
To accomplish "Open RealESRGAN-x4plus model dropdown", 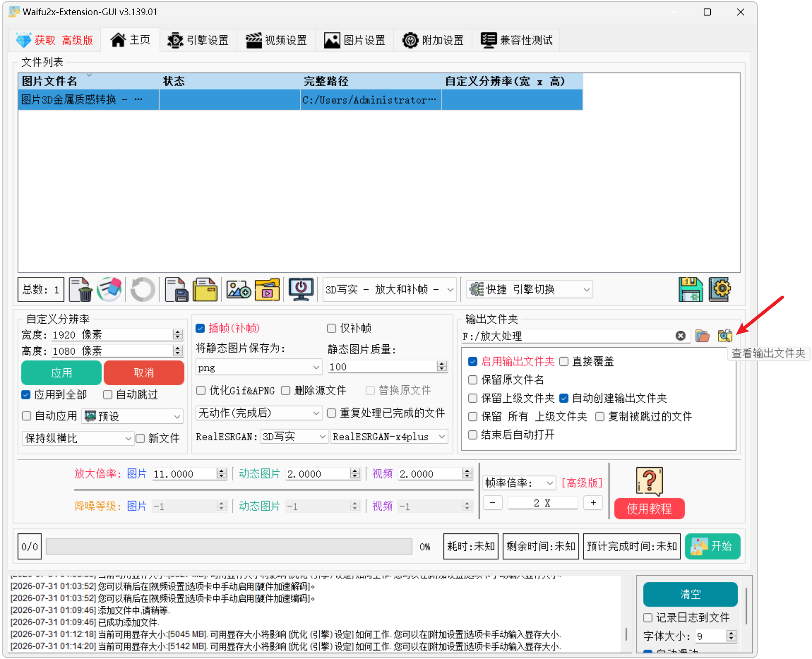I will 389,437.
